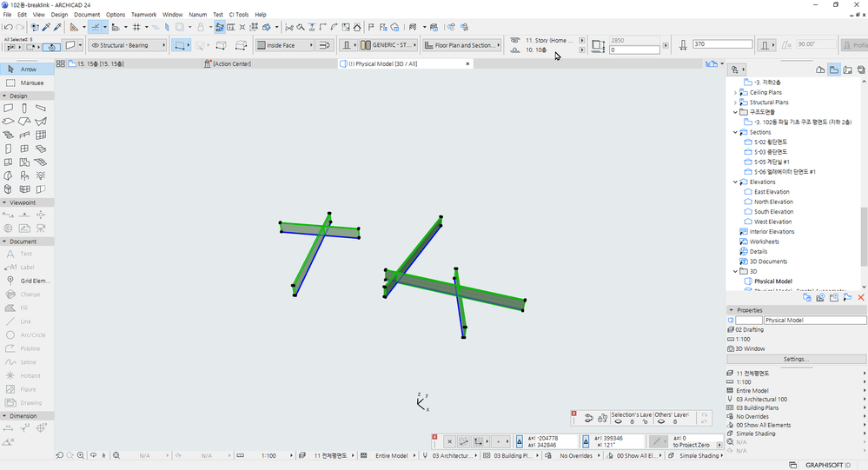Open the Teamwork menu
The image size is (868, 470).
[143, 15]
